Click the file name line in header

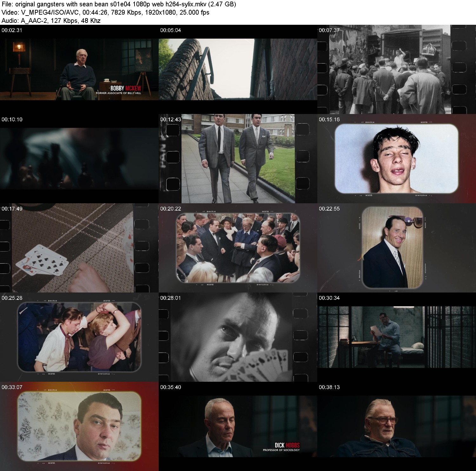pyautogui.click(x=119, y=4)
